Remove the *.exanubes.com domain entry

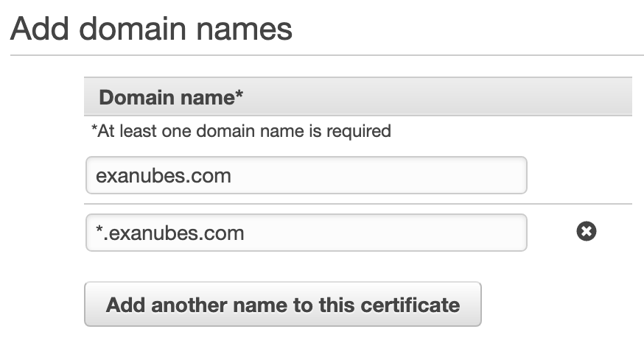pos(586,231)
